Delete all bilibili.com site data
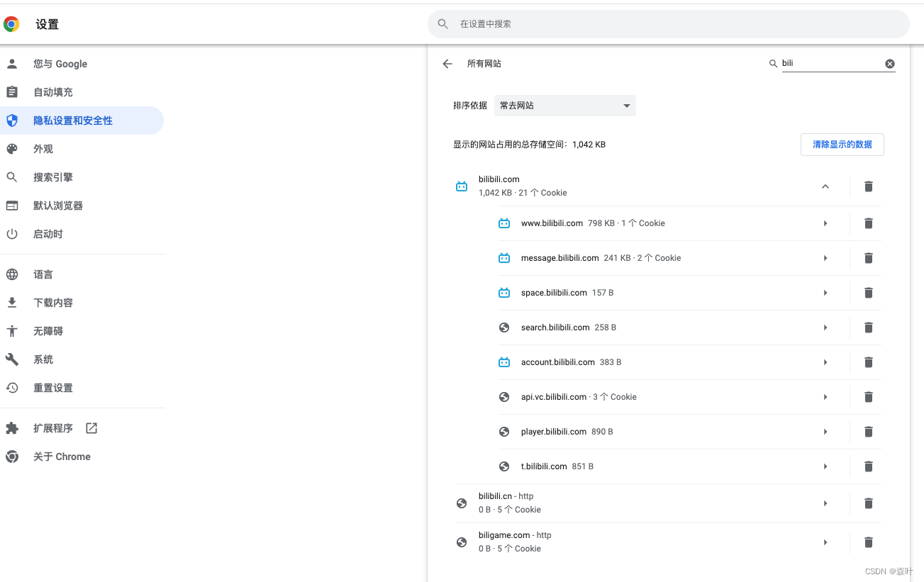 pyautogui.click(x=868, y=186)
